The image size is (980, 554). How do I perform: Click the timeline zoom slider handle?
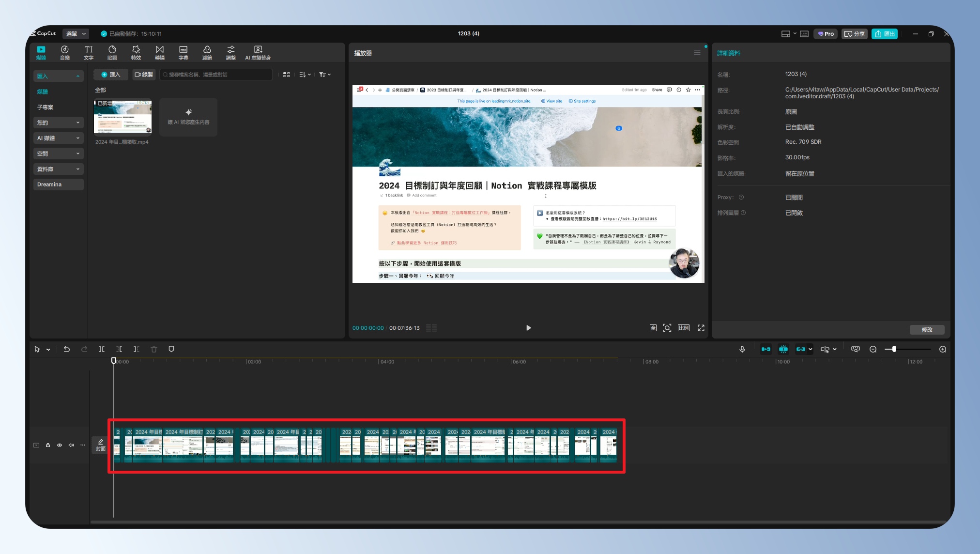coord(894,349)
